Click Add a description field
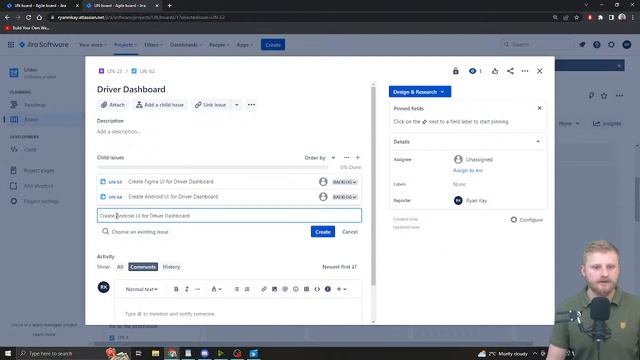640x360 pixels. [x=118, y=131]
